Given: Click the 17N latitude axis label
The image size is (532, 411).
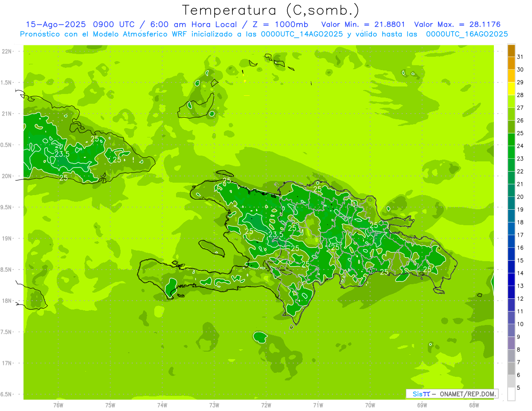Looking at the screenshot, I should point(7,363).
